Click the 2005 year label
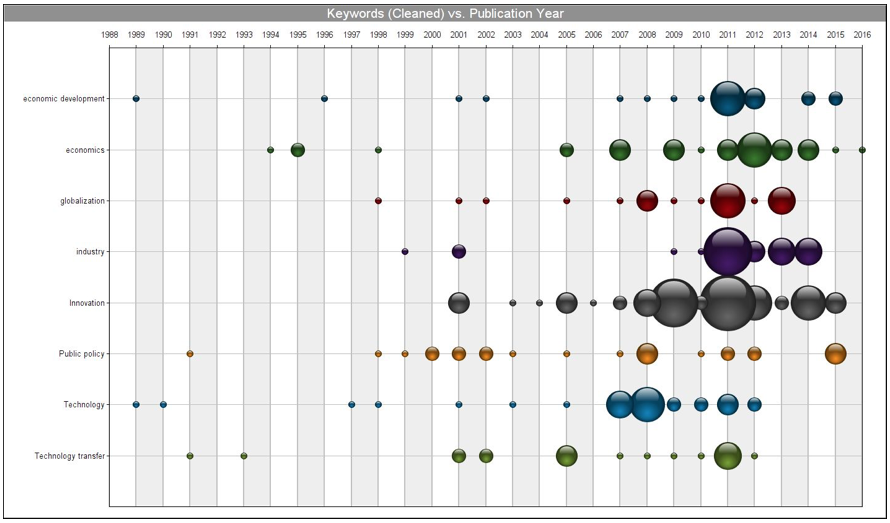The height and width of the screenshot is (523, 890). pyautogui.click(x=566, y=35)
